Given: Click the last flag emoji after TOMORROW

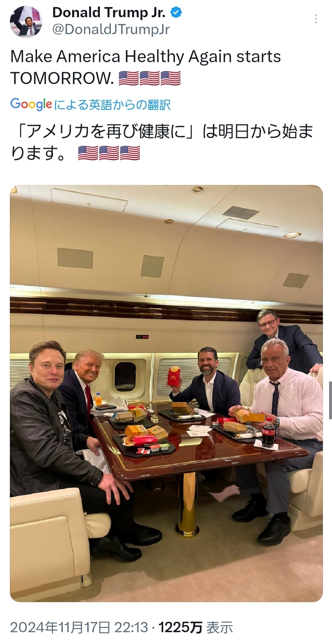Looking at the screenshot, I should click(170, 78).
